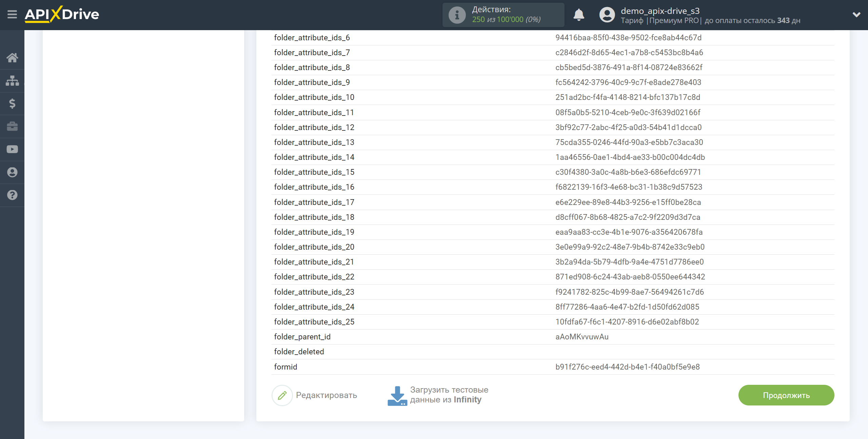The image size is (868, 439).
Task: Select the folder_attribute_ids_25 field name
Action: 314,322
